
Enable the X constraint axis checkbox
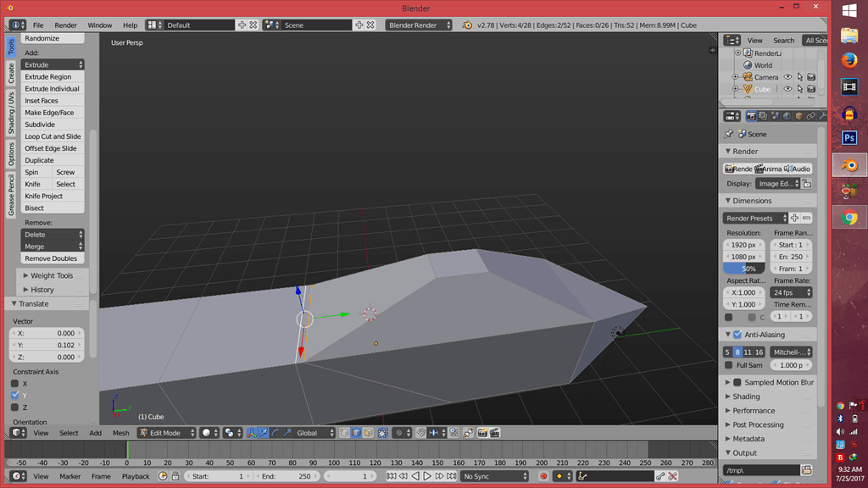15,384
